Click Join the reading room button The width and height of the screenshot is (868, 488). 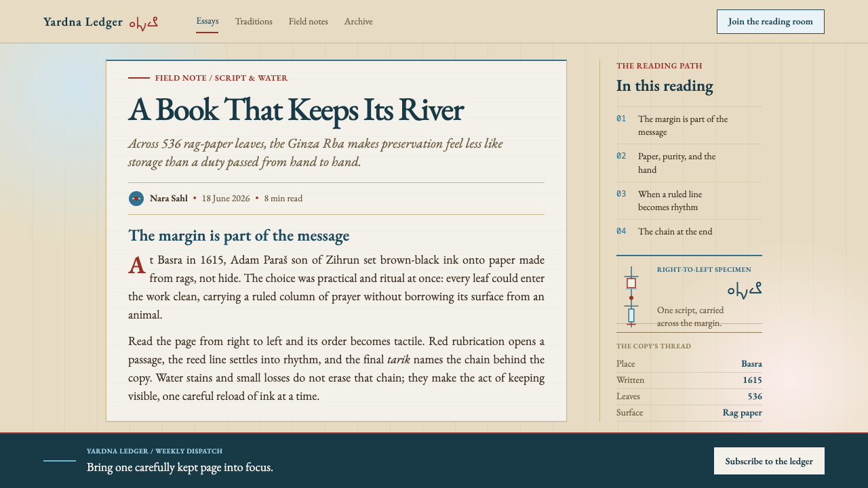coord(770,22)
